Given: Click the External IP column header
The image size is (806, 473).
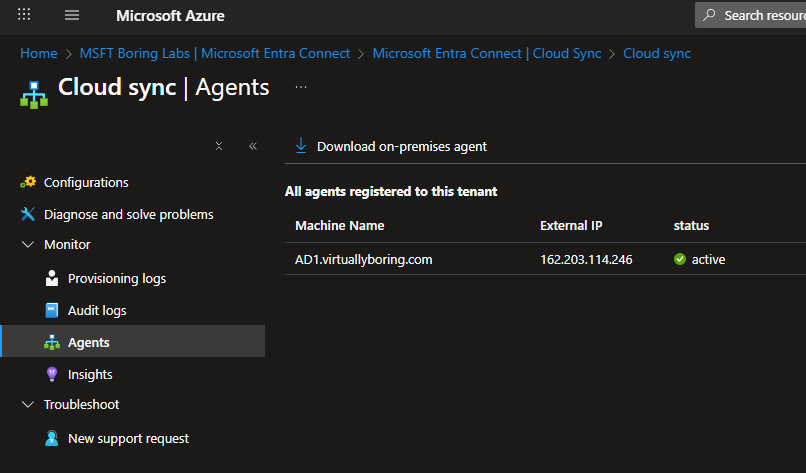Looking at the screenshot, I should pyautogui.click(x=571, y=226).
